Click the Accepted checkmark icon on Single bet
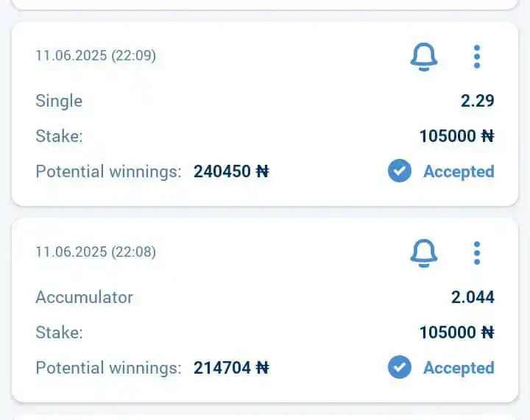This screenshot has height=420, width=530. (400, 171)
